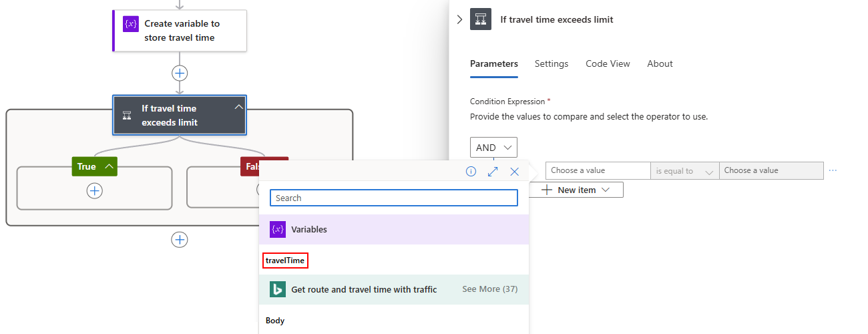Click the info icon in dynamic content popup
The width and height of the screenshot is (868, 334).
[x=471, y=172]
